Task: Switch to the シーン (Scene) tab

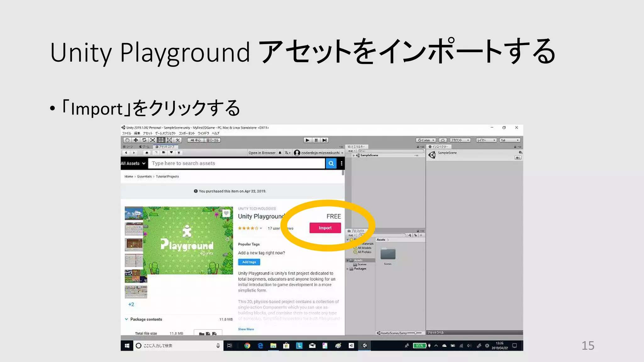Action: coord(128,147)
